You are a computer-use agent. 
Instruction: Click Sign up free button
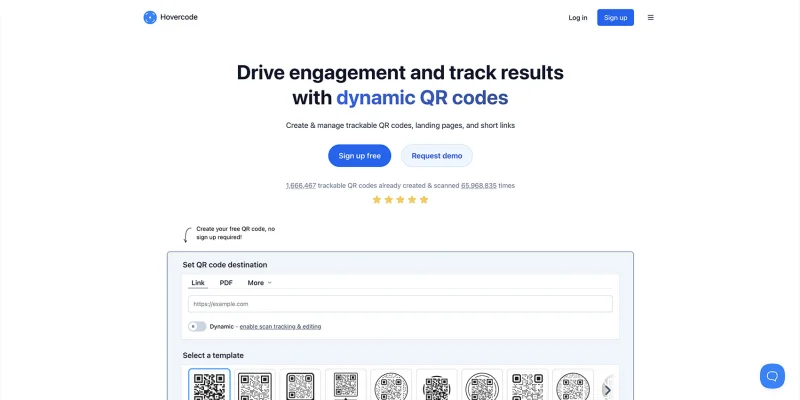[359, 156]
